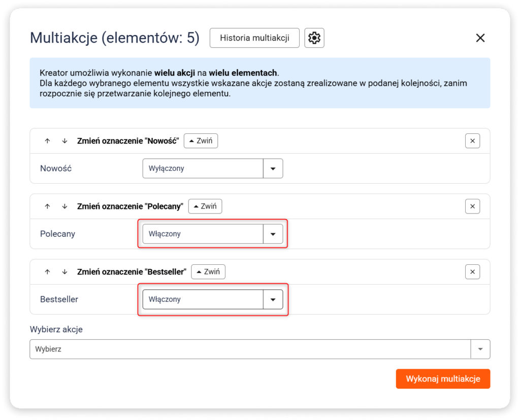Move "Bestseller" action up with arrow
Image resolution: width=520 pixels, height=420 pixels.
[47, 272]
